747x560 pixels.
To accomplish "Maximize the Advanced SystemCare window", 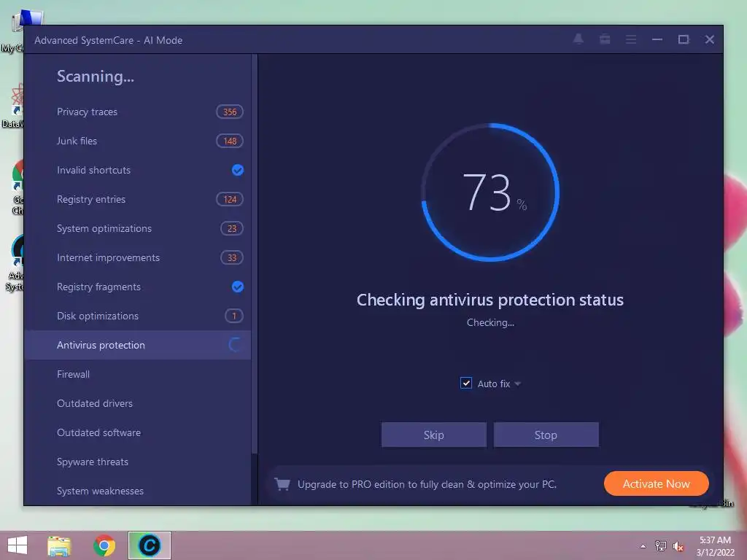I will click(684, 39).
